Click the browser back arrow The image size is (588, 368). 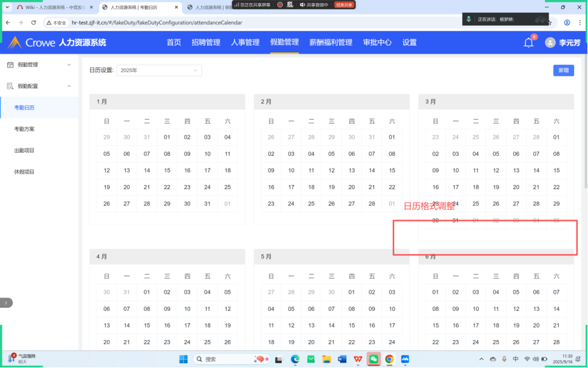9,23
